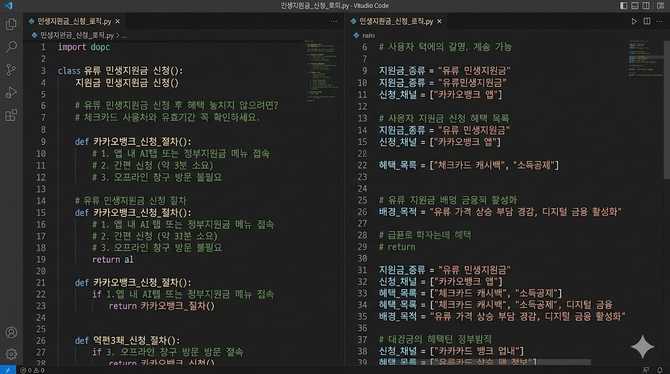Click the blue remote window indicator in status bar

[x=8, y=370]
